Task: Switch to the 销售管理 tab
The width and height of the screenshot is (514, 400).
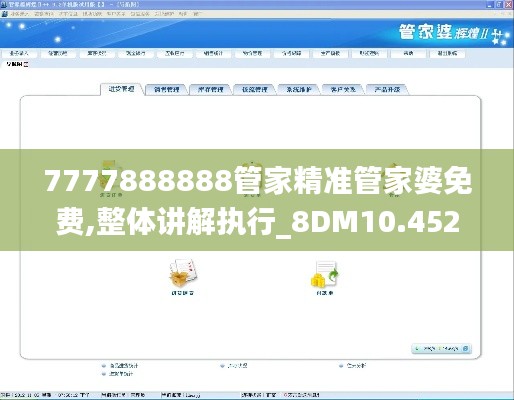Action: (x=167, y=89)
